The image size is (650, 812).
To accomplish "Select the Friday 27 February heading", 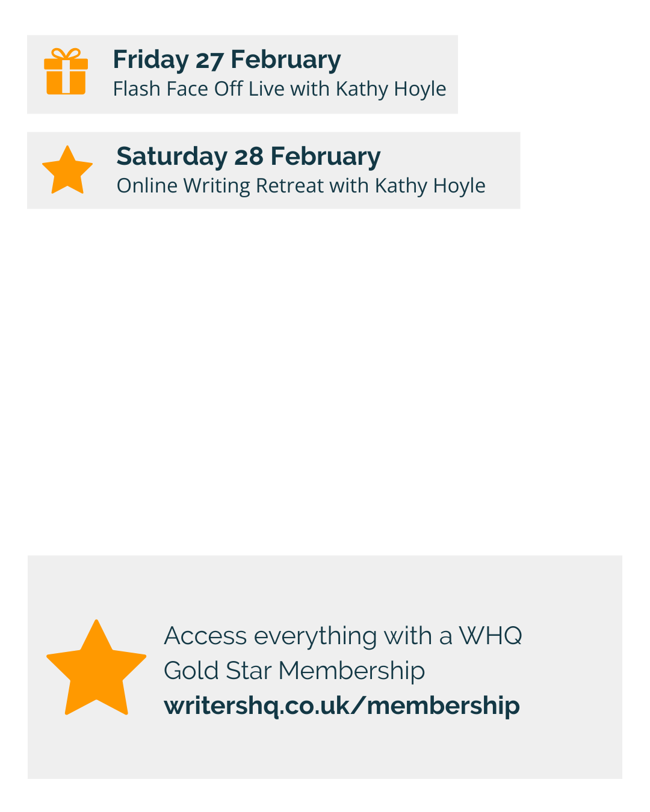I will (226, 60).
